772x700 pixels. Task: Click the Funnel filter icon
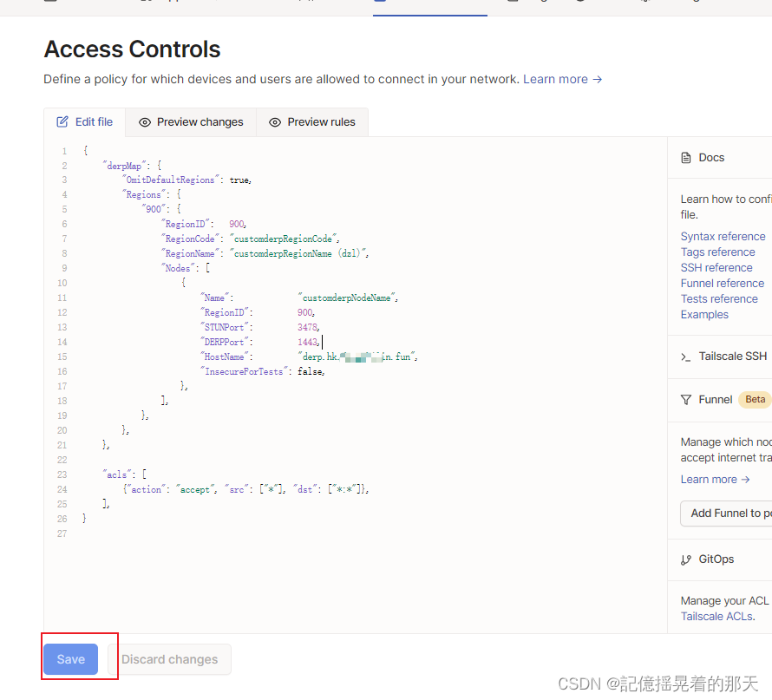(x=686, y=400)
